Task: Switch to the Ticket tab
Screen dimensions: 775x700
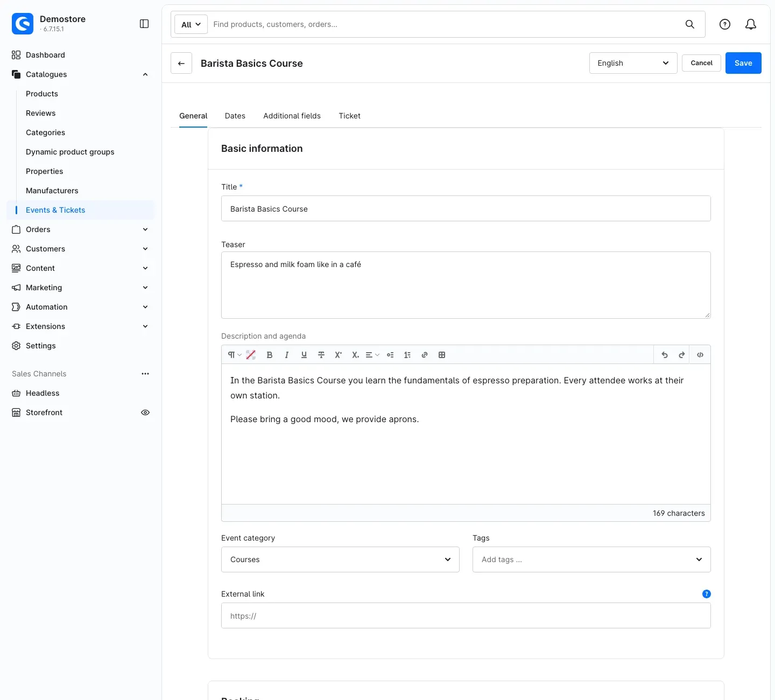Action: pos(350,116)
